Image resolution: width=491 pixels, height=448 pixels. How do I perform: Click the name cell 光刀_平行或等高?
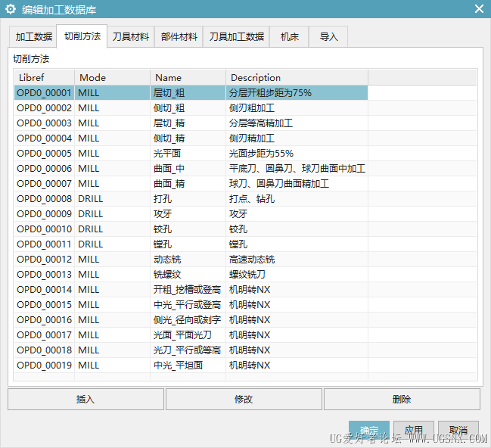click(188, 350)
